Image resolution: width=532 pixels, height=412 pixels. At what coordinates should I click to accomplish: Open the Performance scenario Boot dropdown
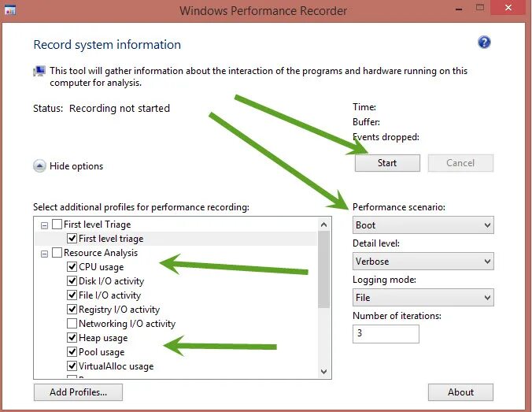pyautogui.click(x=423, y=225)
